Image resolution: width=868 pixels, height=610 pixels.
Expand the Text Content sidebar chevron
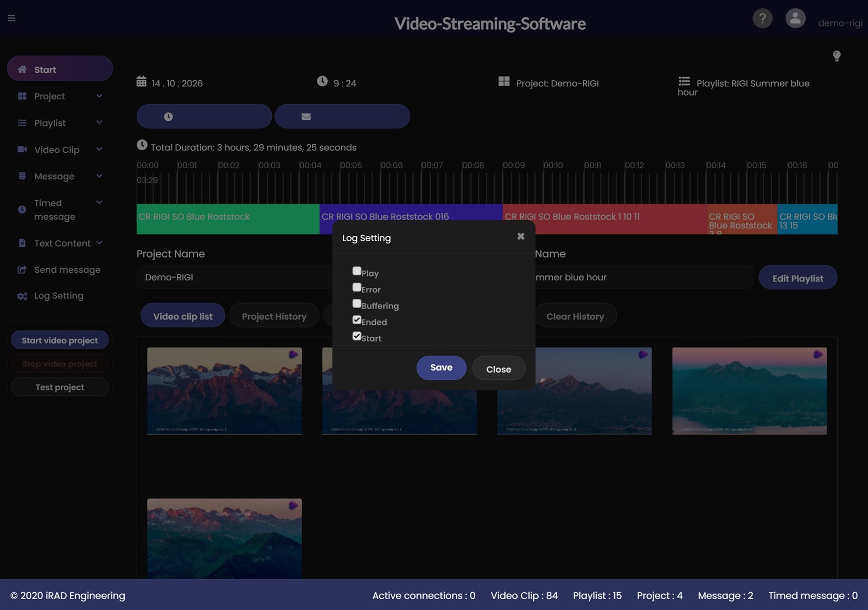click(x=99, y=243)
